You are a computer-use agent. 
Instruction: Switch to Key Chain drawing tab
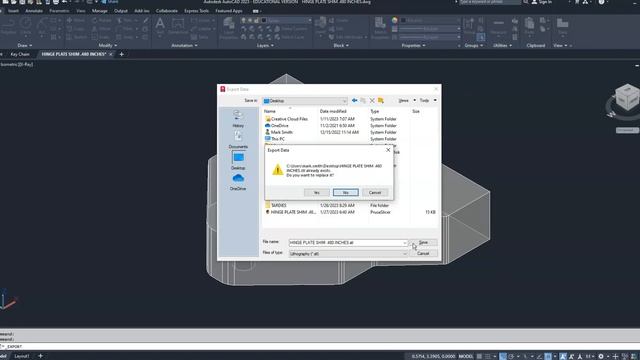tap(20, 54)
